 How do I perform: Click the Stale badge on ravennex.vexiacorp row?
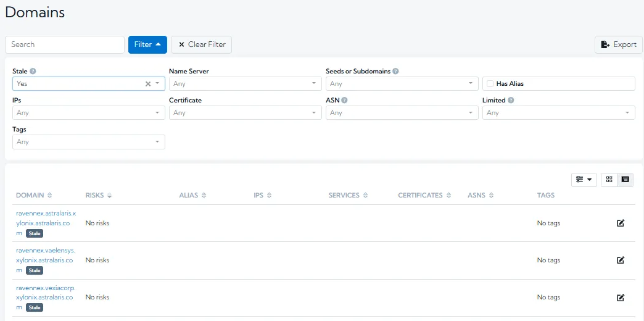pyautogui.click(x=35, y=307)
